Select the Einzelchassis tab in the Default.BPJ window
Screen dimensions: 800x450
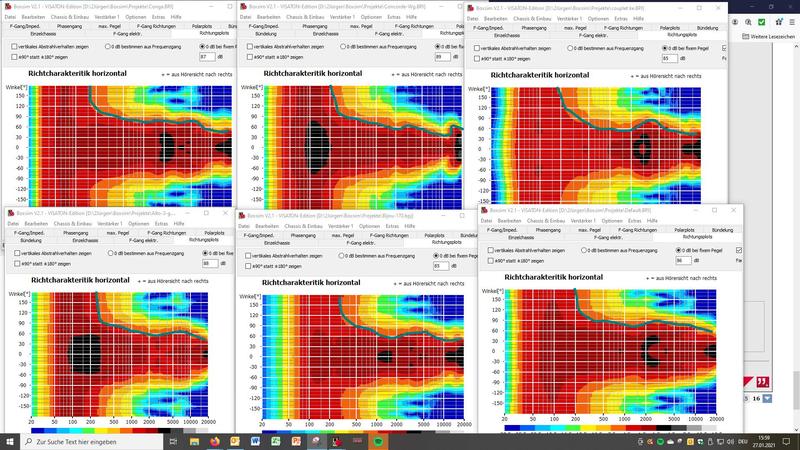pos(521,238)
